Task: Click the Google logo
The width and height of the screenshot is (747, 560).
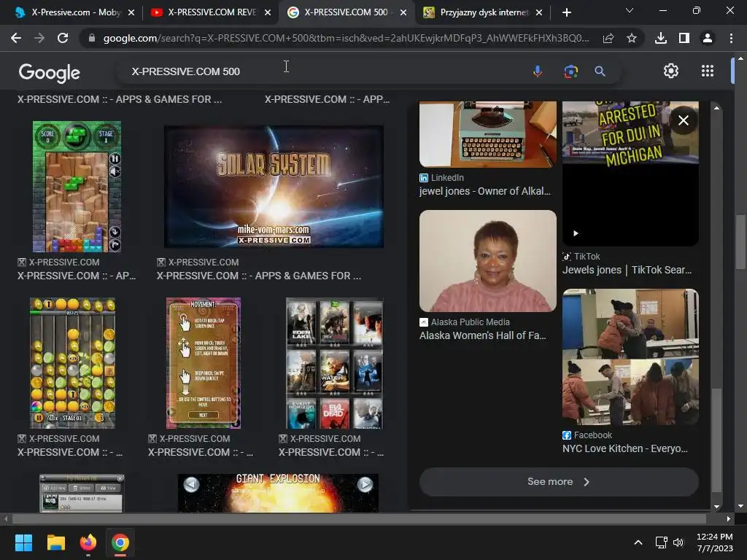Action: [x=50, y=72]
